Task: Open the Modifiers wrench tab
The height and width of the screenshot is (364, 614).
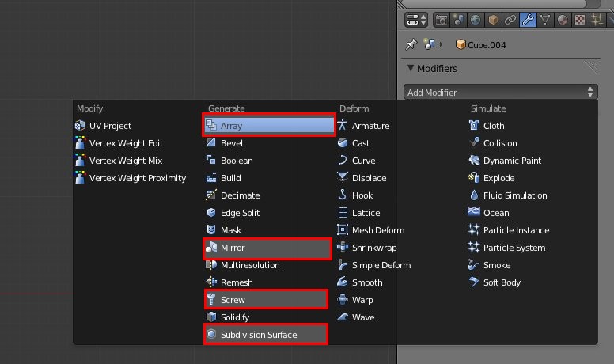Action: [x=527, y=19]
